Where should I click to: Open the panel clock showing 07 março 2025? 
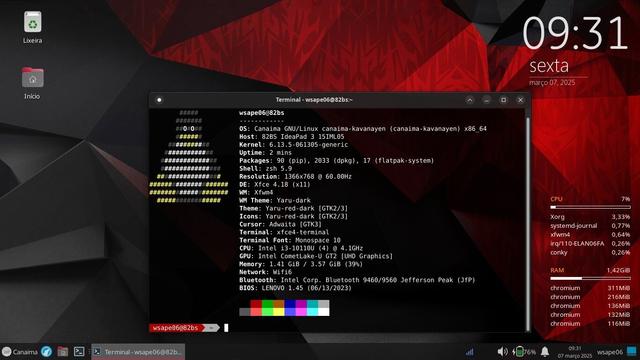point(575,352)
